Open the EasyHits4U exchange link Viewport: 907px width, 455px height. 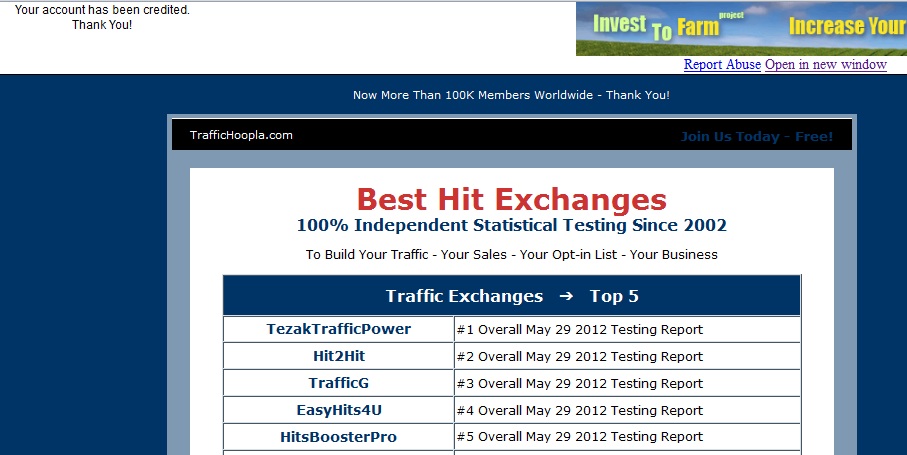coord(338,410)
